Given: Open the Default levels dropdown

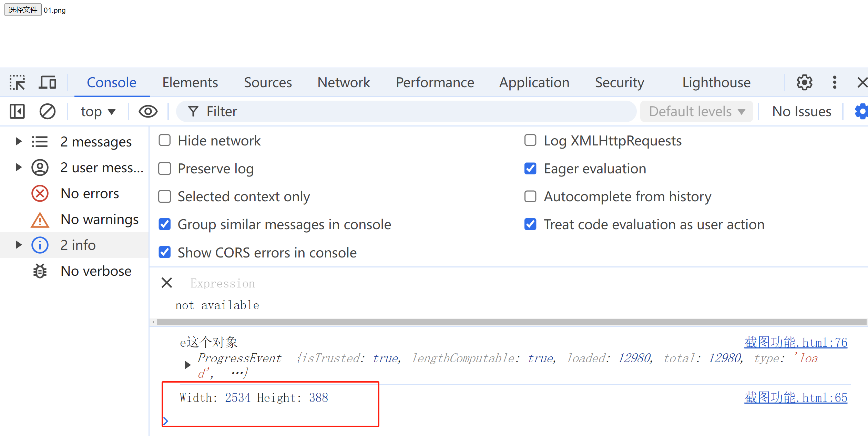Looking at the screenshot, I should [696, 112].
